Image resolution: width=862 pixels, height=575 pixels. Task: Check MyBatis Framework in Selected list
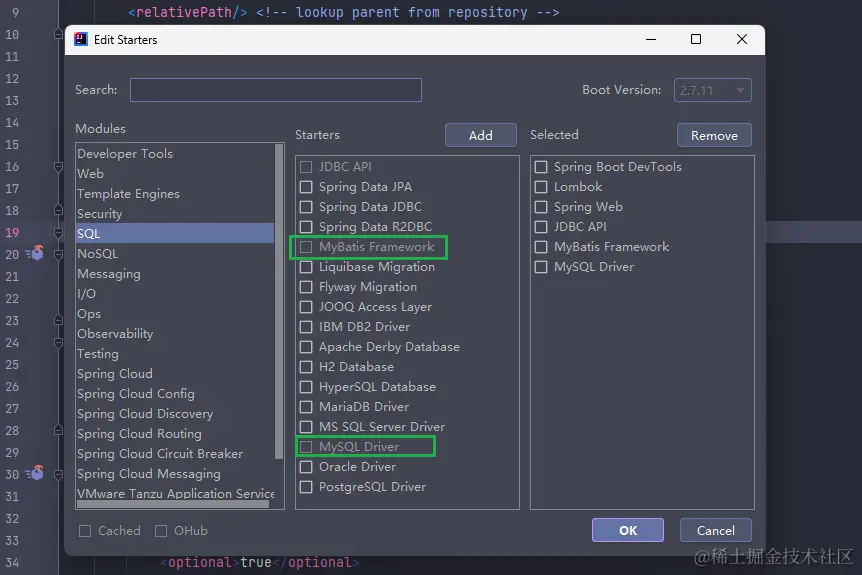click(541, 247)
